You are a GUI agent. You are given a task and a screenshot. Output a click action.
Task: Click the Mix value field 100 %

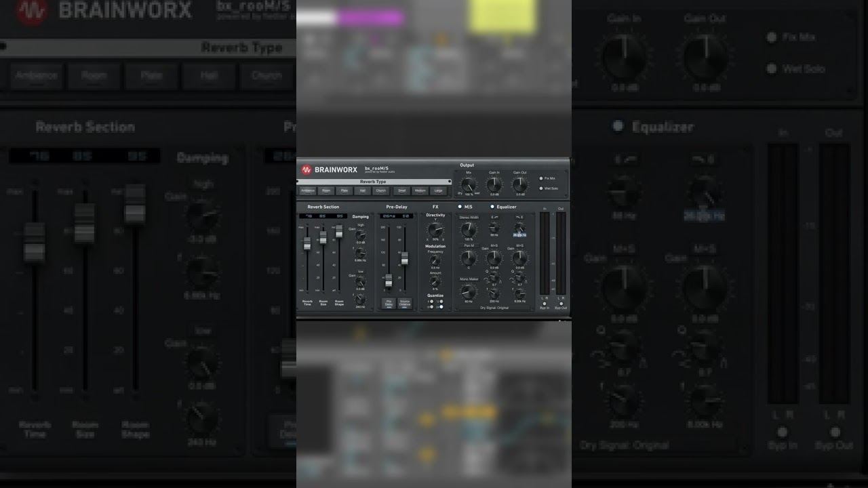469,194
